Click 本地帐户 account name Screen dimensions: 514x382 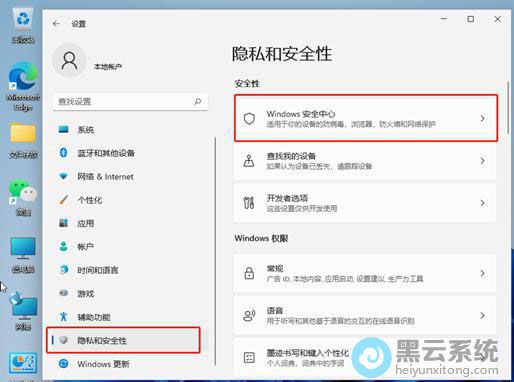[x=107, y=67]
